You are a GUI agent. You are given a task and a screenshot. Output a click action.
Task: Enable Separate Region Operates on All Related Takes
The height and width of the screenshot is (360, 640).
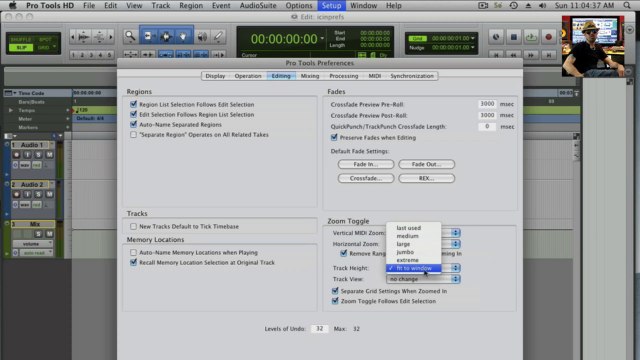click(x=133, y=134)
